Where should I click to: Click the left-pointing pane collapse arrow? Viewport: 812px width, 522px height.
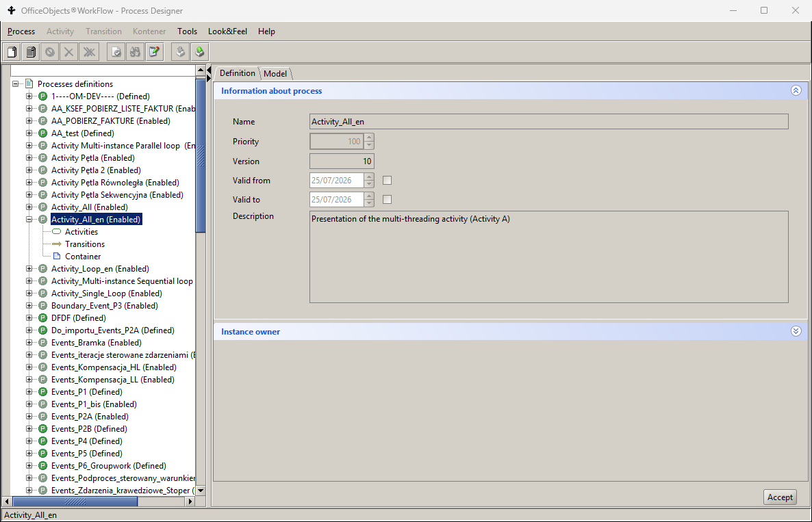[209, 69]
